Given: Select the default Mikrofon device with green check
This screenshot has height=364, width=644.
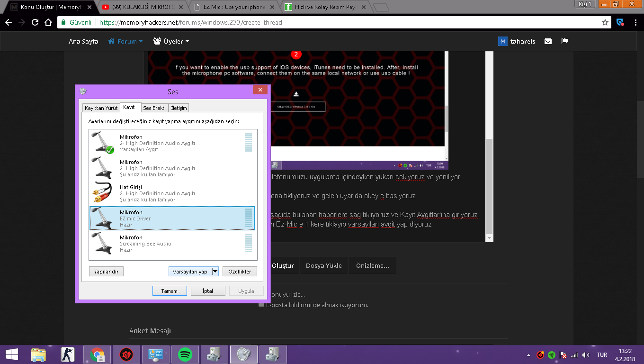Looking at the screenshot, I should 173,143.
